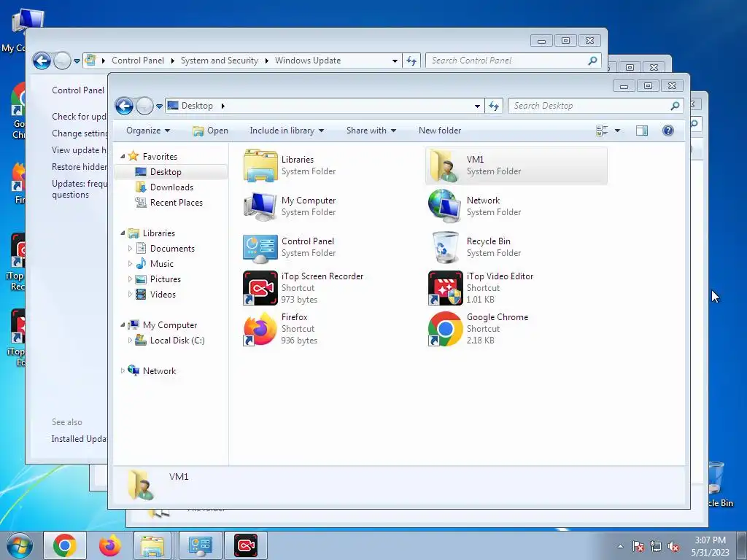Open Desktop address bar history dropdown
Viewport: 747px width, 560px height.
pyautogui.click(x=477, y=106)
